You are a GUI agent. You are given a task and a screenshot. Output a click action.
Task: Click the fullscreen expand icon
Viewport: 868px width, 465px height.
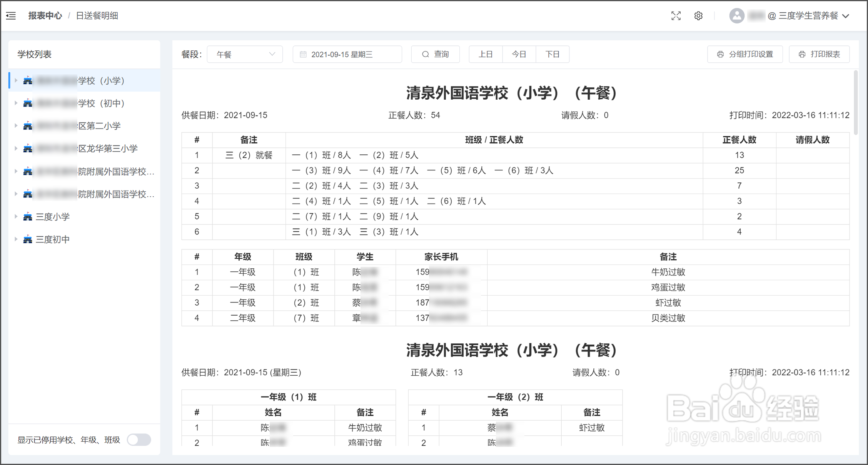pyautogui.click(x=676, y=16)
